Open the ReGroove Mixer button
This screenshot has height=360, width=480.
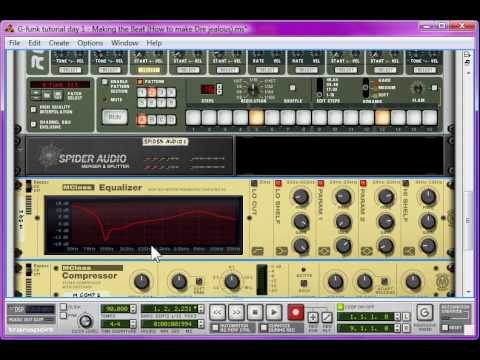pos(425,313)
